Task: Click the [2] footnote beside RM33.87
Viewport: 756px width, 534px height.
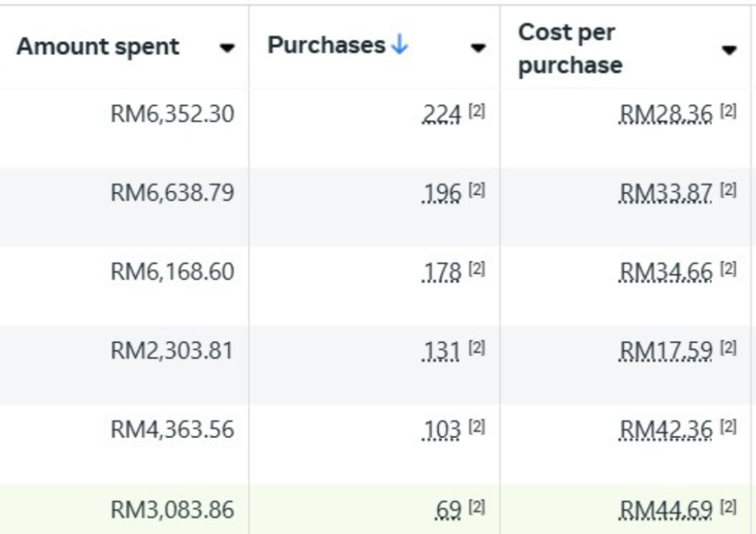Action: 729,190
